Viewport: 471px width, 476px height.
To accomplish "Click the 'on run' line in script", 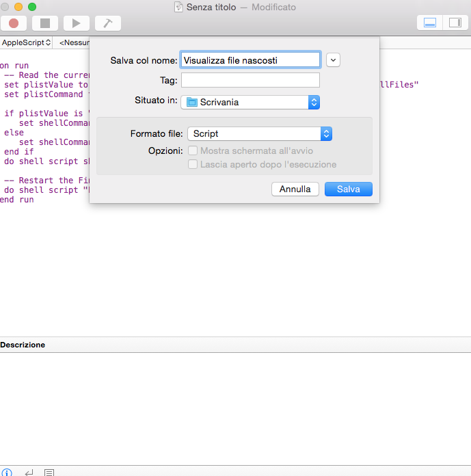I will (x=14, y=66).
